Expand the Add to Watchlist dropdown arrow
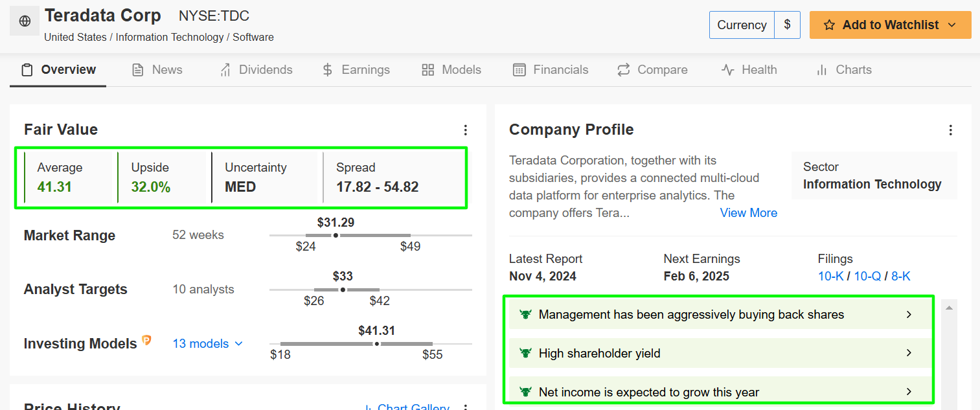 tap(952, 25)
